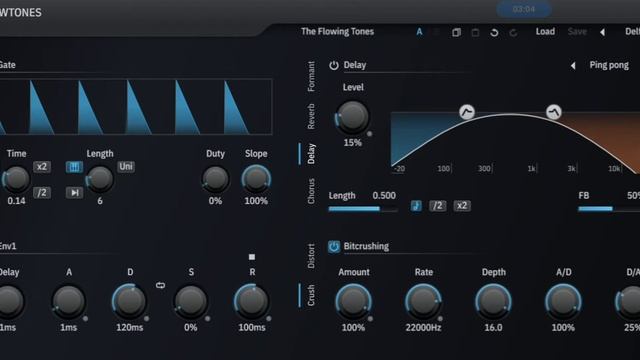640x360 pixels.
Task: Click the Bitcrushing Depth knob
Action: (493, 302)
